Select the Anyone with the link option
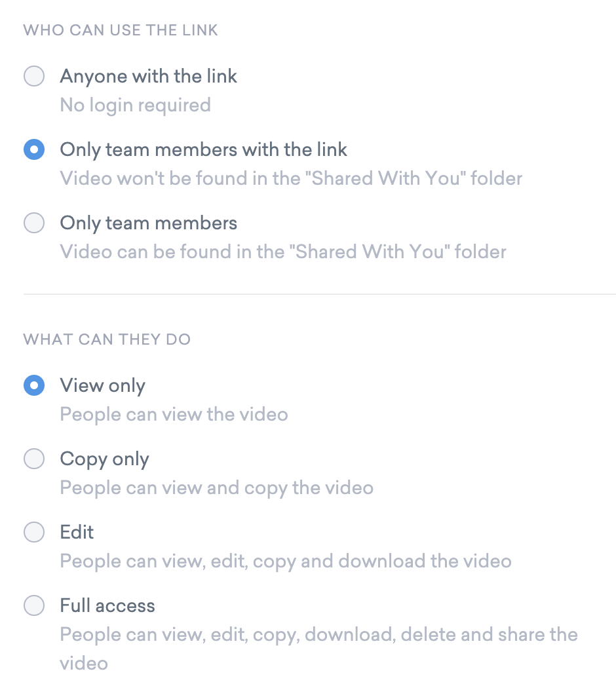Viewport: 616px width, 688px height. point(34,76)
